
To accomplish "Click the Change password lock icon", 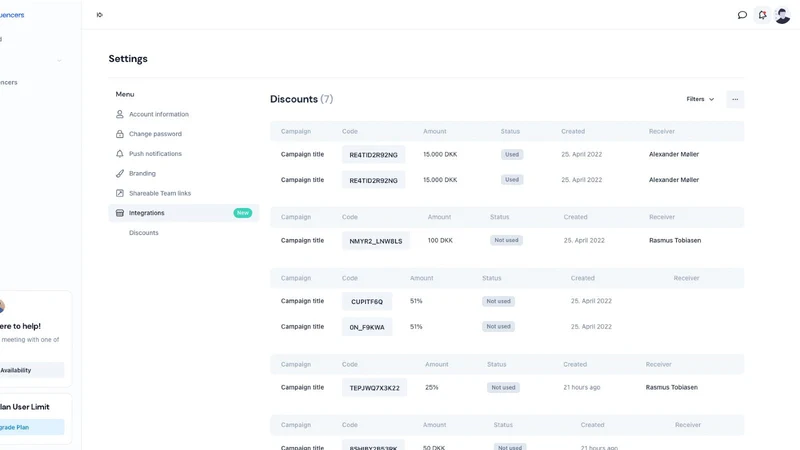I will coord(119,134).
